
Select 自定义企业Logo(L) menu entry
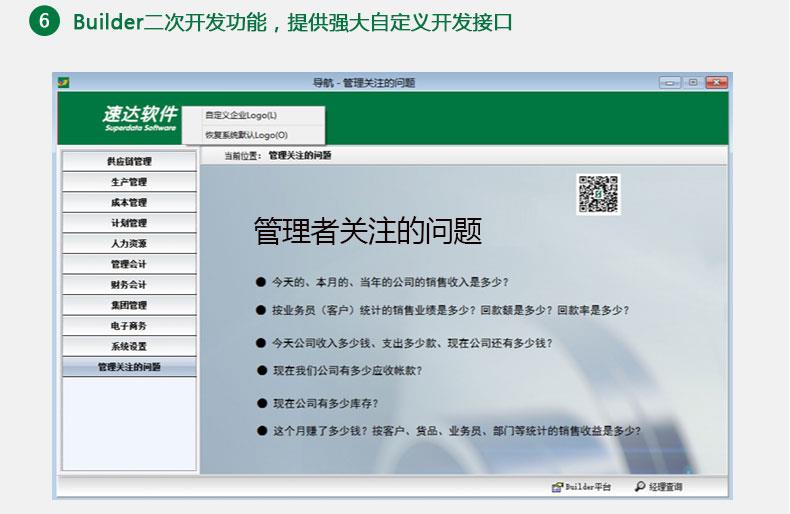240,115
